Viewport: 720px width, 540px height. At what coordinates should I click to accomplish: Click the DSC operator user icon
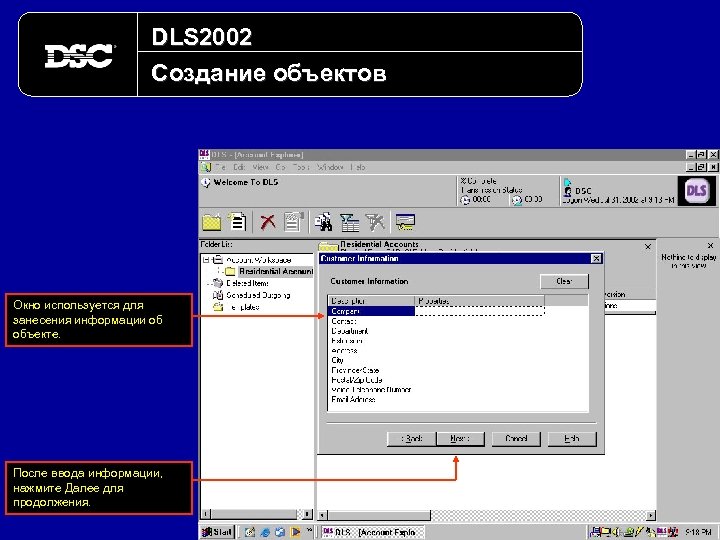(x=568, y=191)
